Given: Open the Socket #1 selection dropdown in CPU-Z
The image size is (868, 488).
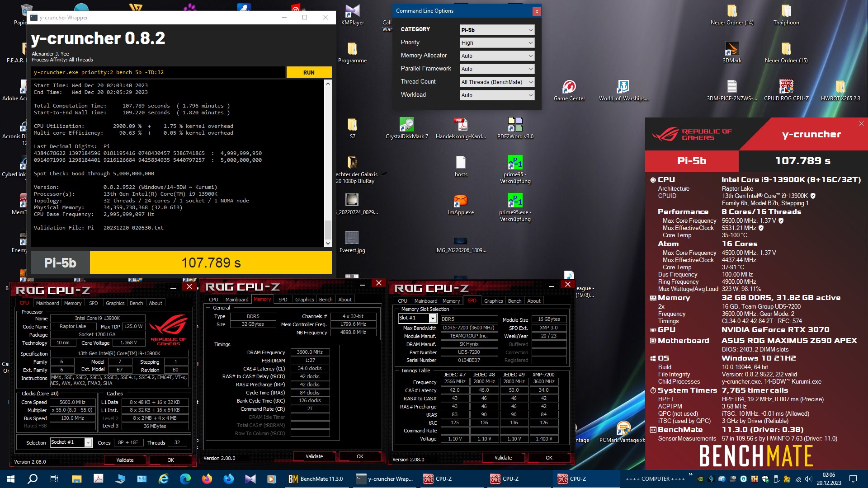Looking at the screenshot, I should click(71, 442).
